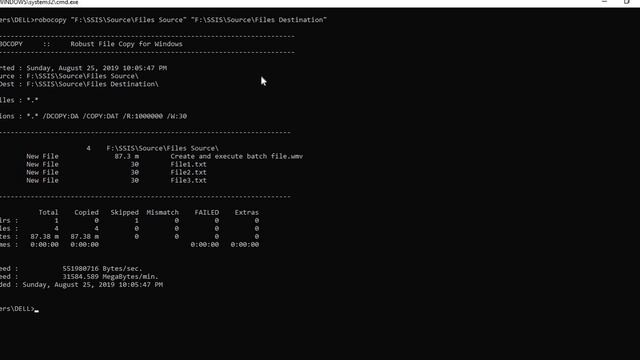Click the Started date 'Sunday, August 25, 2019 10:05:47 PM'
Image resolution: width=640 pixels, height=360 pixels.
(97, 68)
